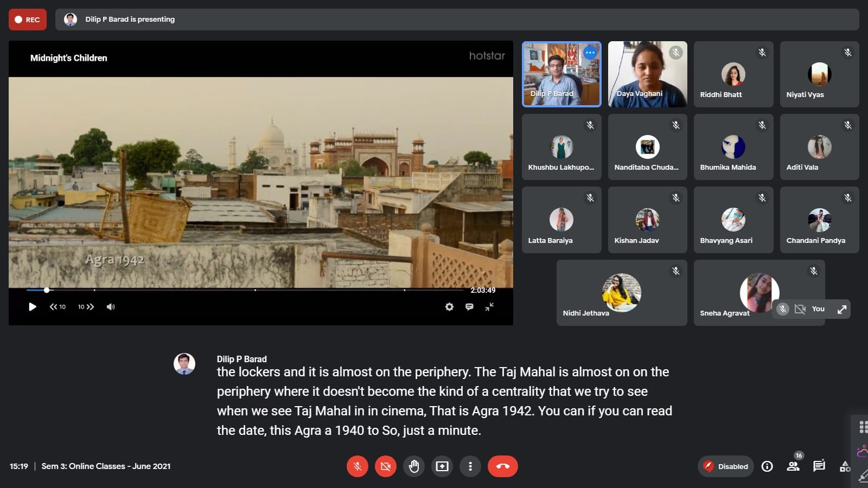The width and height of the screenshot is (868, 488).
Task: Click Kishan Jadav's avatar tile
Action: (x=648, y=220)
